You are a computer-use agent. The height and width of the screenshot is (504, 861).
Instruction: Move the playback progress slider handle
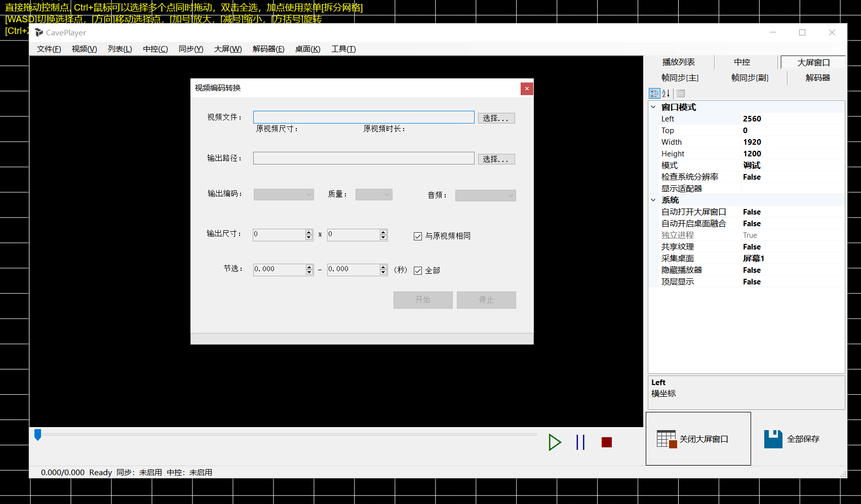click(x=38, y=434)
